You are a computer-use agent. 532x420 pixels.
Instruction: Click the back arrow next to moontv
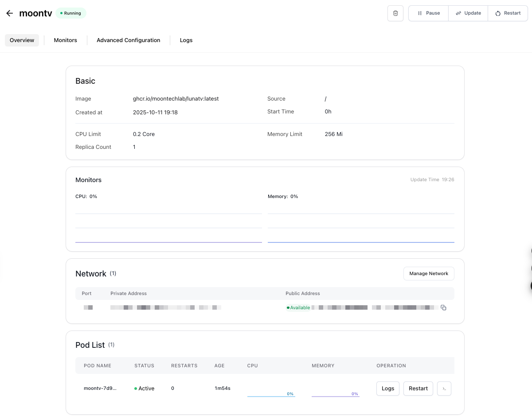tap(10, 13)
